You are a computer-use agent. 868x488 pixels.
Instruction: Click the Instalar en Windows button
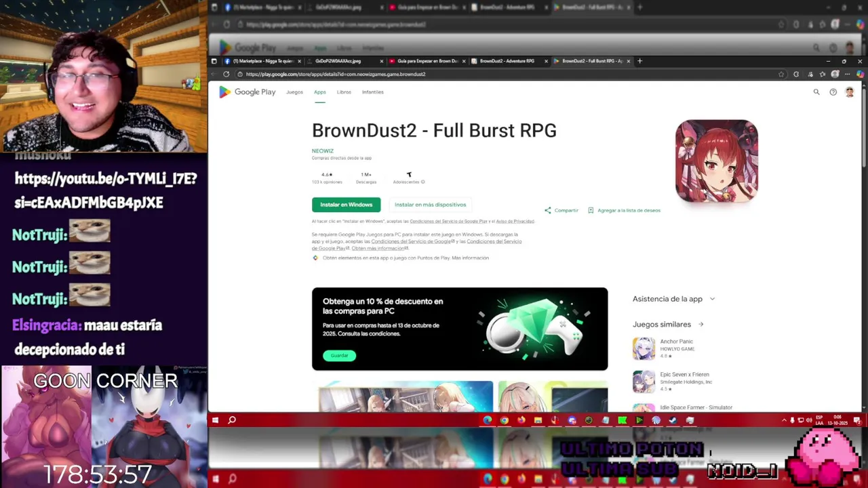point(346,205)
